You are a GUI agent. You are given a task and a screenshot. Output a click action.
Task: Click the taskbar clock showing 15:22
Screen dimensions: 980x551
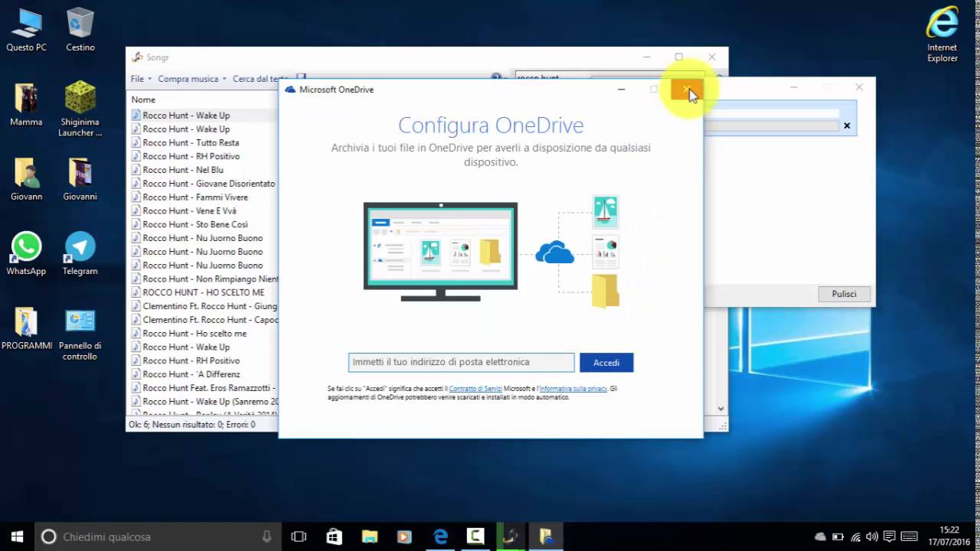click(x=949, y=536)
